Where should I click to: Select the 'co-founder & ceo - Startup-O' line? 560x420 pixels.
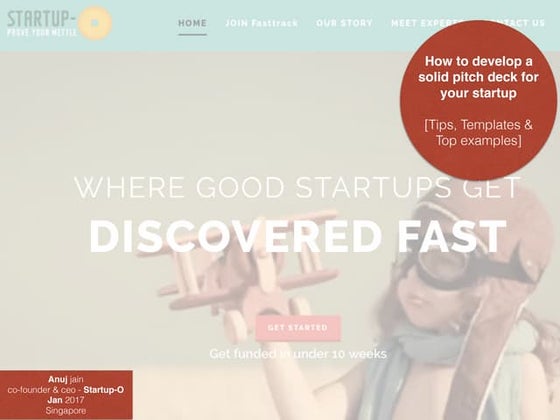66,390
